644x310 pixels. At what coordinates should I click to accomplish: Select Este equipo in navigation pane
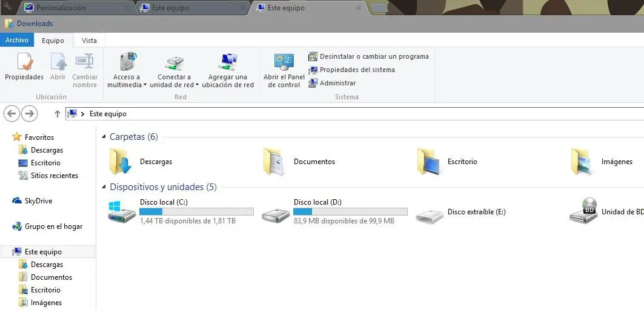click(48, 252)
